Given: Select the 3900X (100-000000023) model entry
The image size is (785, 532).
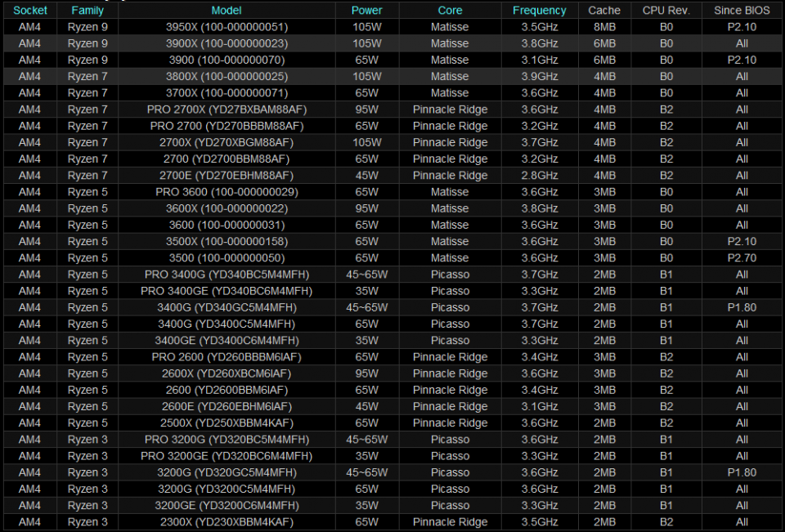Looking at the screenshot, I should tap(227, 43).
